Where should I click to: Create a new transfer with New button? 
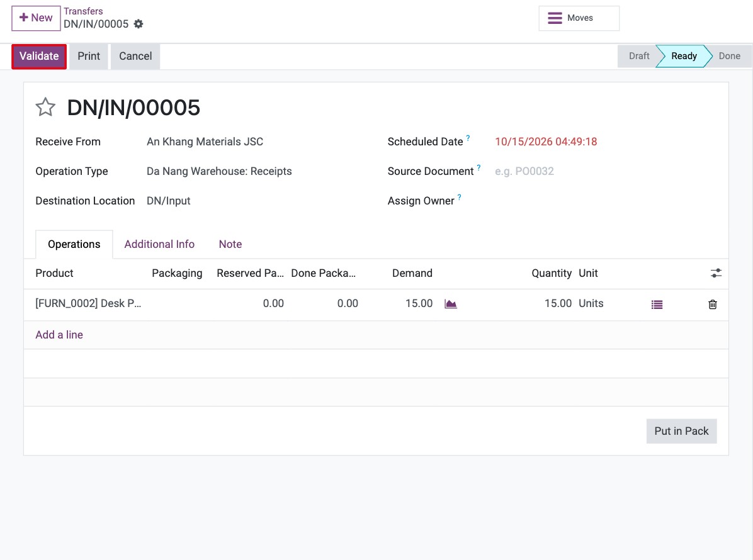(36, 18)
